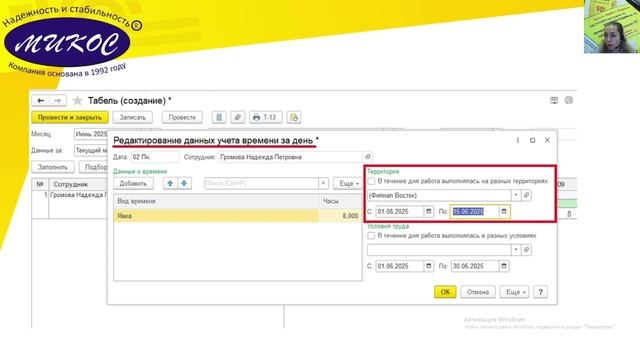Image resolution: width=640 pixels, height=360 pixels.
Task: Click the Месяц field Июнь 2025
Action: (x=91, y=134)
